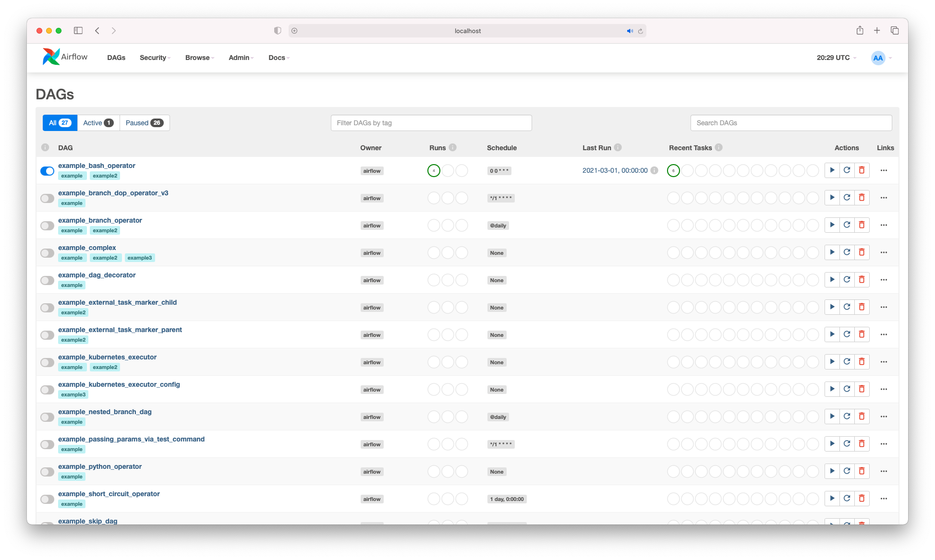Switch to the Active DAGs filter
The height and width of the screenshot is (560, 935).
pos(98,123)
